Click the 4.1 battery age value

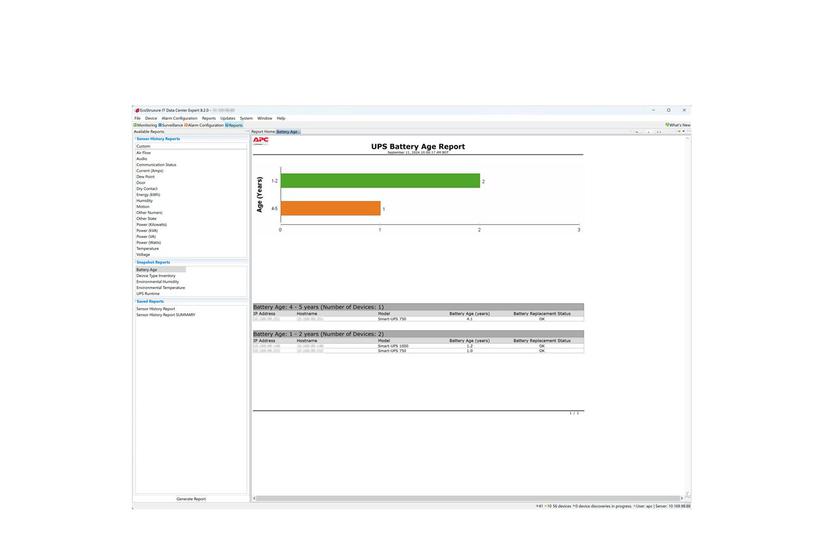point(469,319)
